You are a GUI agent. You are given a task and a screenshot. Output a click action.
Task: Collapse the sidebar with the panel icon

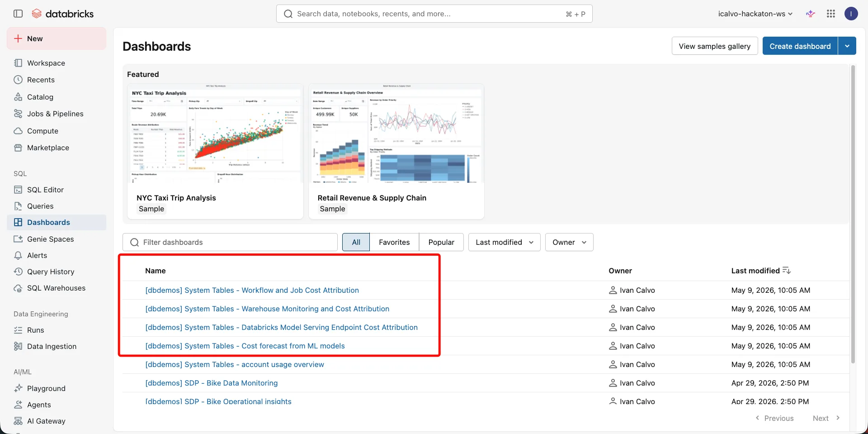coord(18,14)
